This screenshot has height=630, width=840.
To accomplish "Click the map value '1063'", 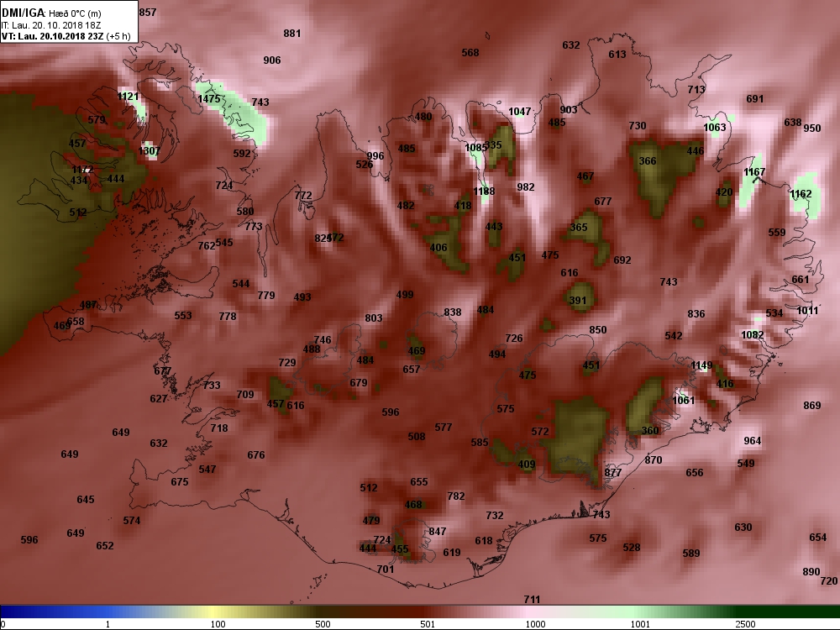I will point(715,127).
